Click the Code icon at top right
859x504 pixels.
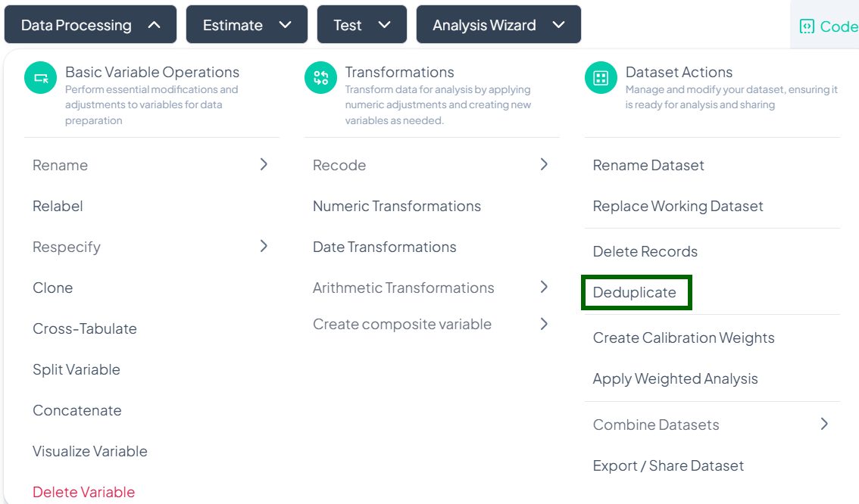pos(807,26)
